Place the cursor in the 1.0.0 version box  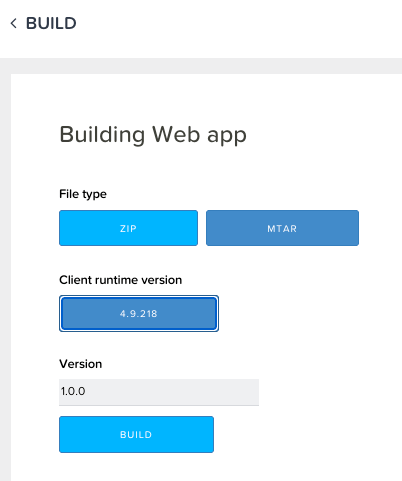[159, 392]
